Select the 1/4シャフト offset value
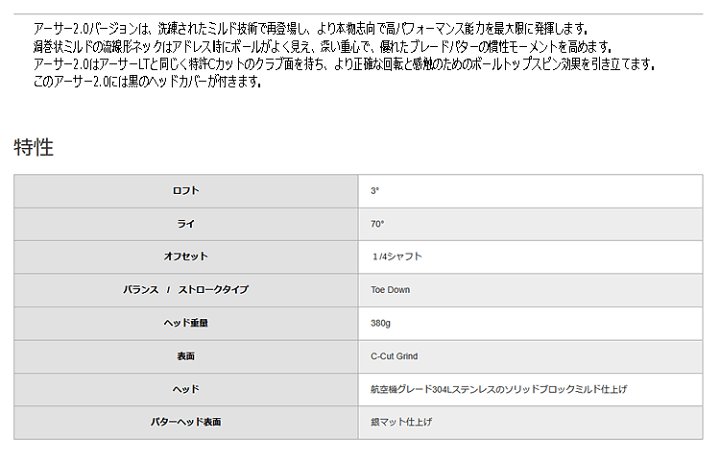Screen dimensions: 720x464 [397, 257]
